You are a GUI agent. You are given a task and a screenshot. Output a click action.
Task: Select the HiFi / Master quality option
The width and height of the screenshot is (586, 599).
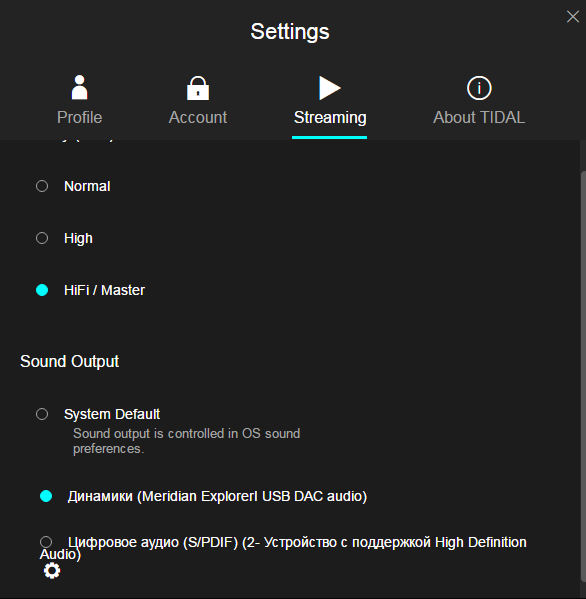(42, 290)
